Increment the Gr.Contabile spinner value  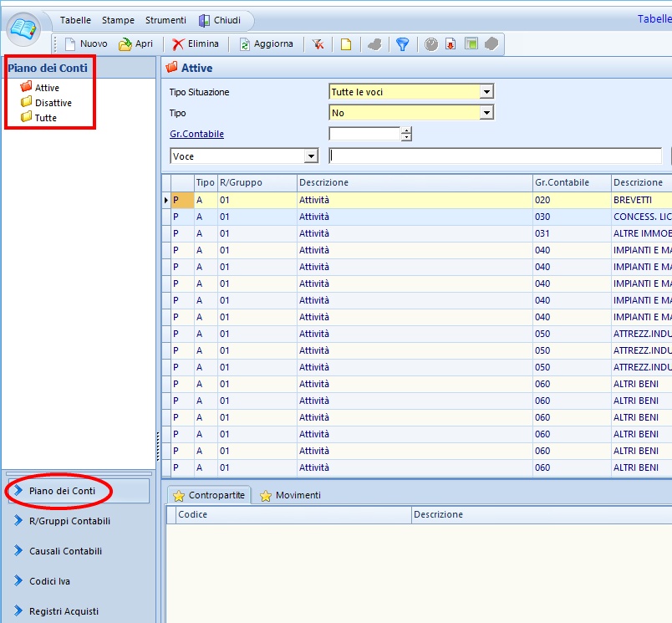click(406, 130)
